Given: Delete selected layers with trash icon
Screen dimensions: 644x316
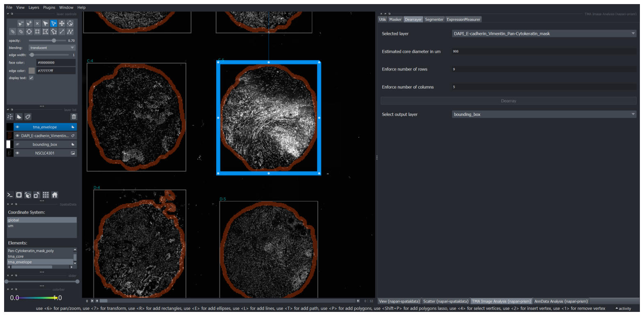Looking at the screenshot, I should point(74,116).
